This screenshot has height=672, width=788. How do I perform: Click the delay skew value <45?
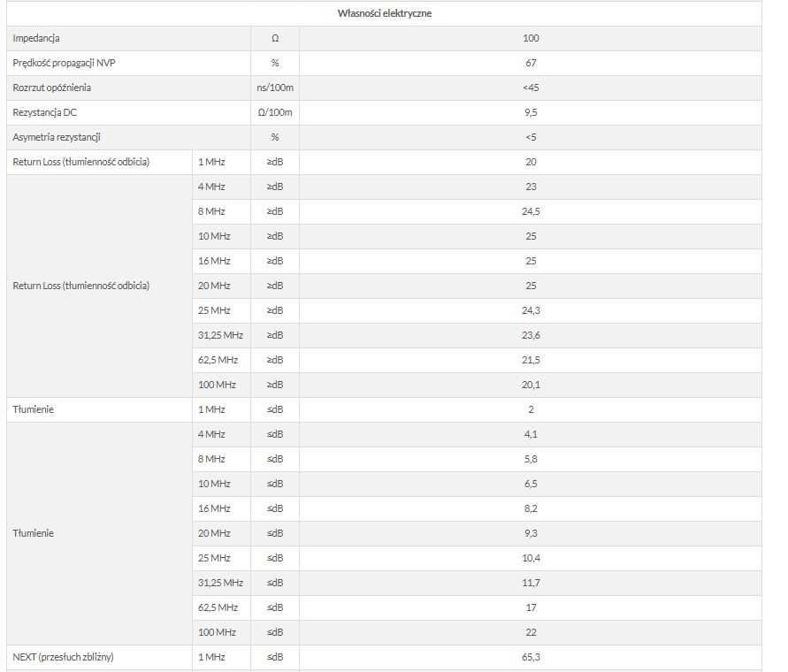pos(531,88)
